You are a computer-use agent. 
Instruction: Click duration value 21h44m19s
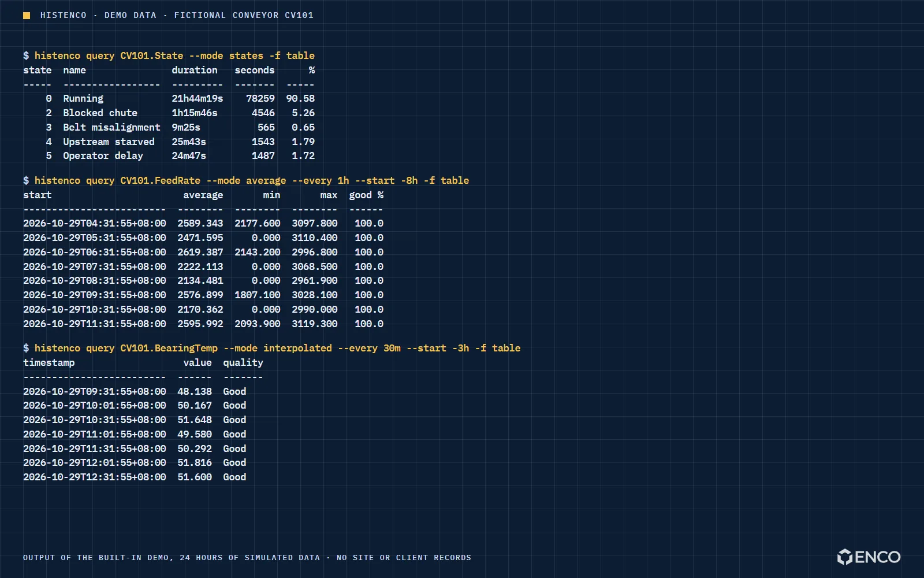point(198,98)
